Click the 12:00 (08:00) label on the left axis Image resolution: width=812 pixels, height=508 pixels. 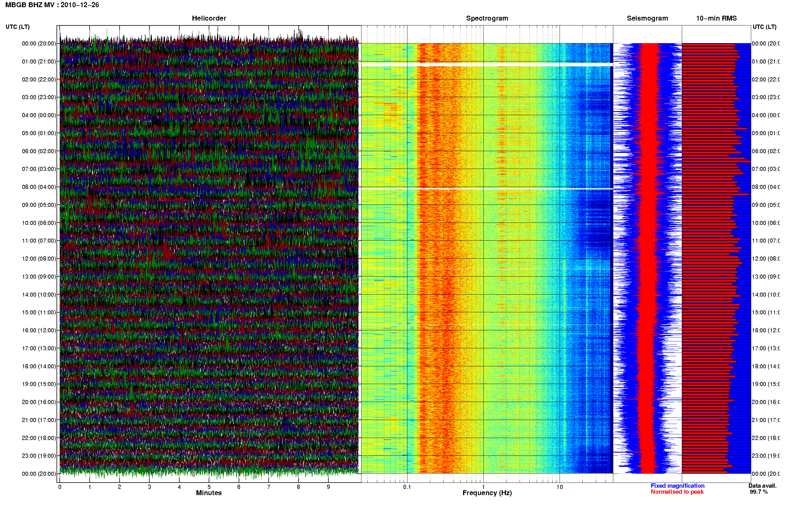point(39,259)
